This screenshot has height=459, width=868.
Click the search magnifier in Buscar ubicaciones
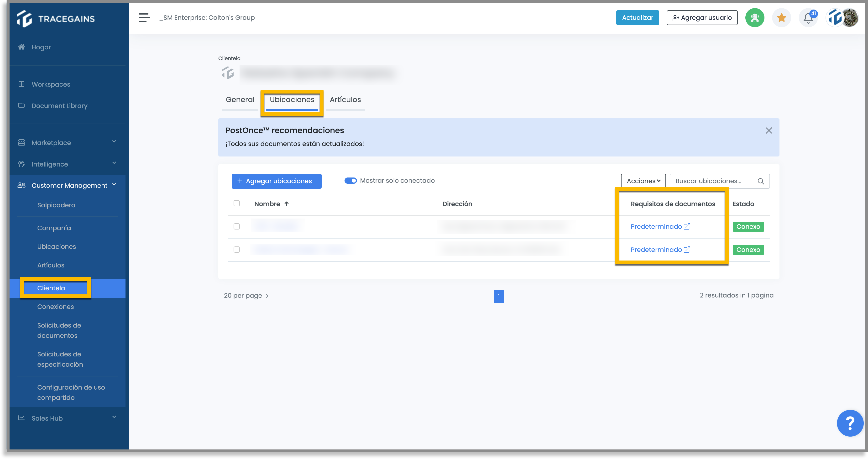tap(761, 181)
